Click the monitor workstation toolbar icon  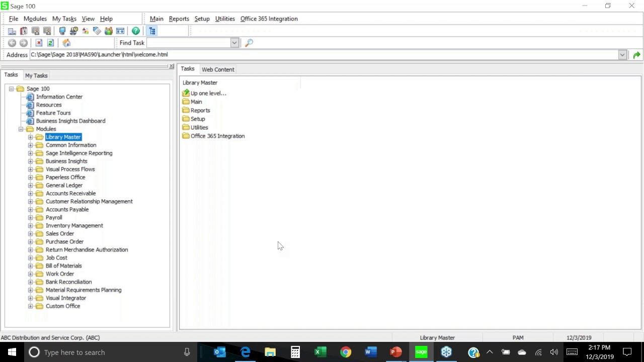(62, 31)
